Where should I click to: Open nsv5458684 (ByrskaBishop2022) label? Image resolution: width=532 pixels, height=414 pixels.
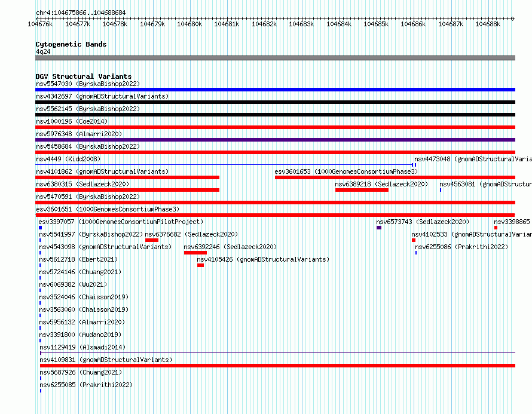click(x=88, y=146)
